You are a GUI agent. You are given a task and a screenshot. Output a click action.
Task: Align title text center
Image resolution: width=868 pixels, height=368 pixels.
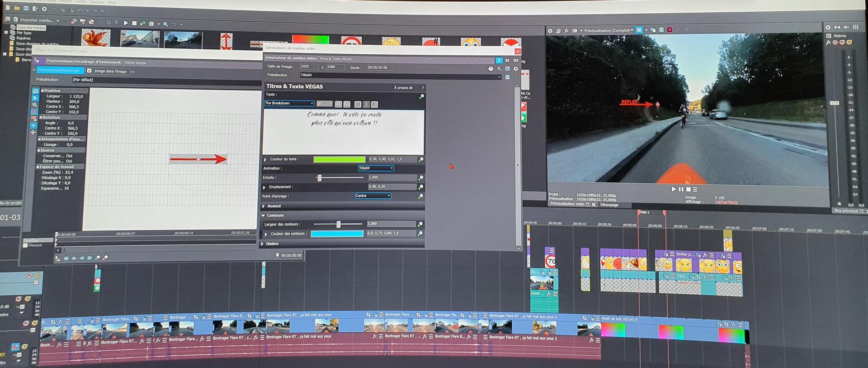366,104
